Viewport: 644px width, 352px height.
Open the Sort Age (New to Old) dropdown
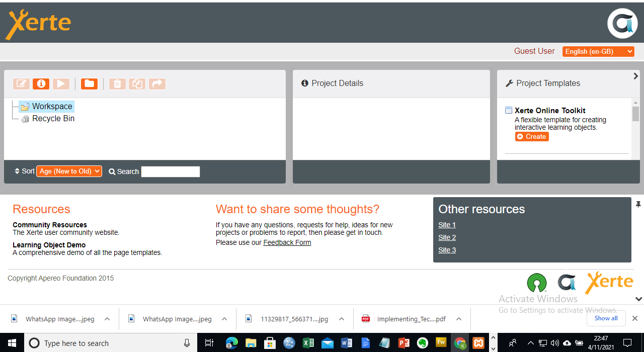[69, 171]
